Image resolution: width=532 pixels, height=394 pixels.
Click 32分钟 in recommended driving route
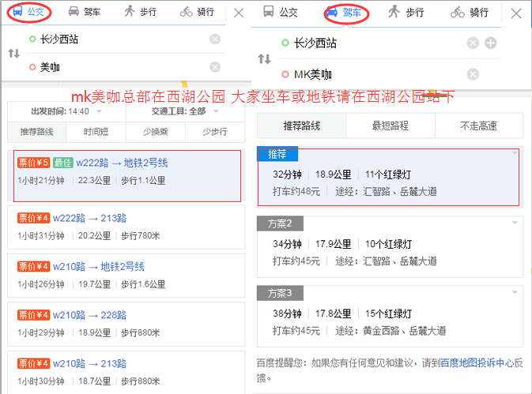pyautogui.click(x=287, y=174)
